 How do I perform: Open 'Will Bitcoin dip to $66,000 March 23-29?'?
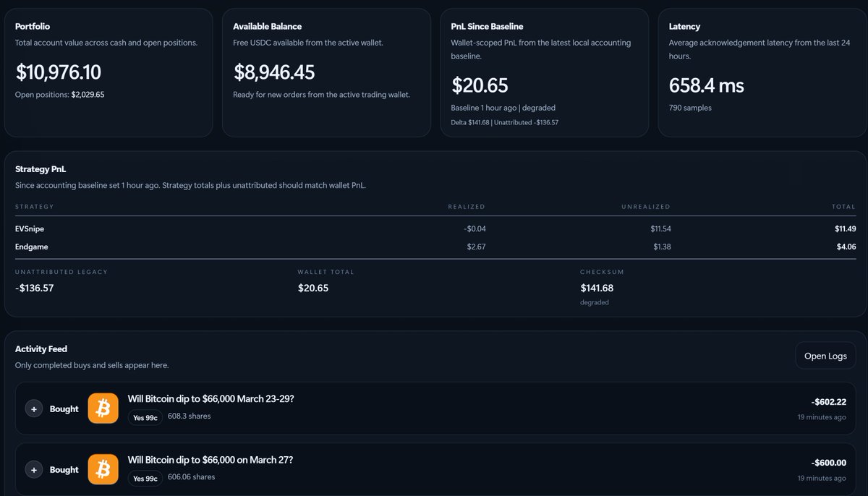tap(211, 398)
